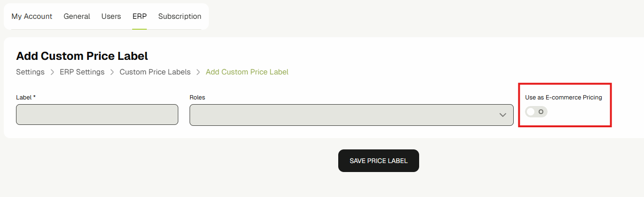
Task: Click chevron separator after ERP Settings breadcrumb
Action: tap(112, 72)
